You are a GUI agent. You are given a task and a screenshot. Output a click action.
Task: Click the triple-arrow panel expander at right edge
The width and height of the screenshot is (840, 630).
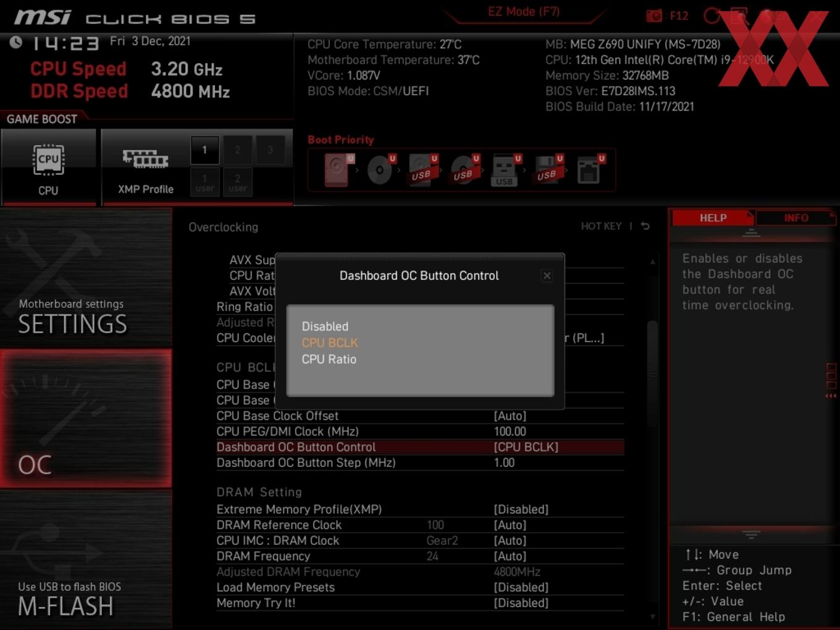tap(831, 396)
